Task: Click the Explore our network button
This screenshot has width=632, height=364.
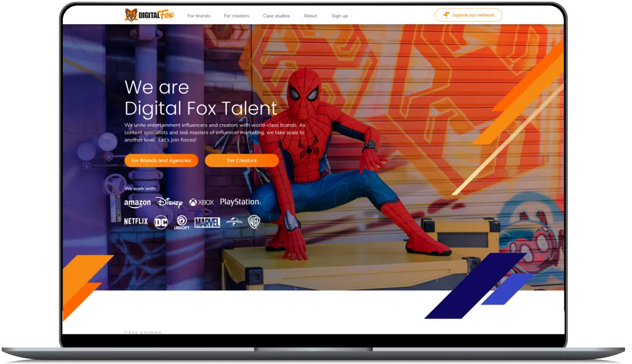Action: (469, 15)
